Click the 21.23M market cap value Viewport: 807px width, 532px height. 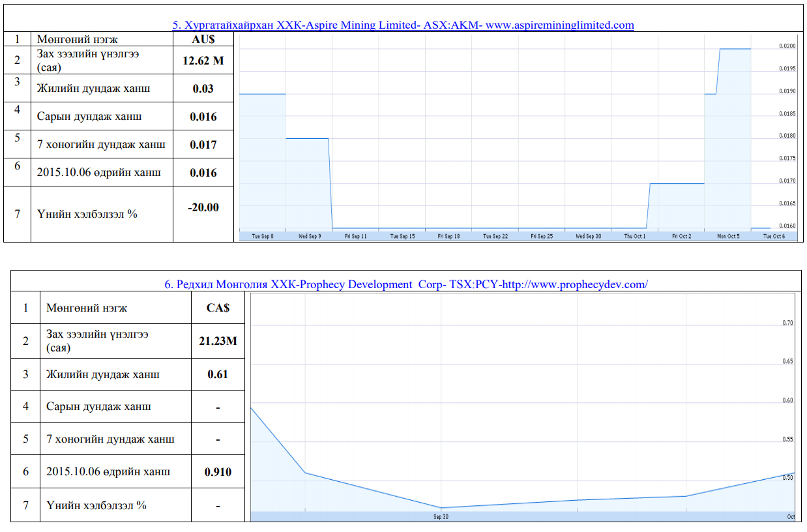(218, 341)
